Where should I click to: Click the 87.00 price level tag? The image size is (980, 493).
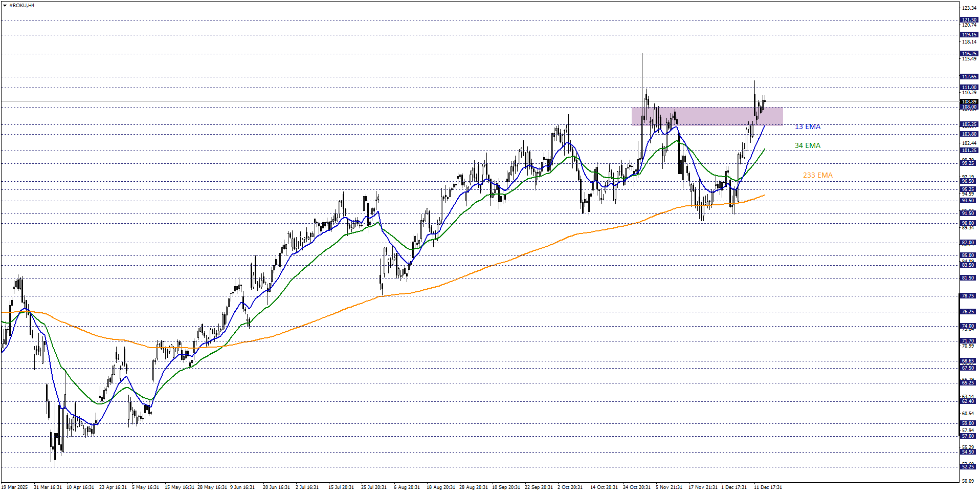[968, 243]
